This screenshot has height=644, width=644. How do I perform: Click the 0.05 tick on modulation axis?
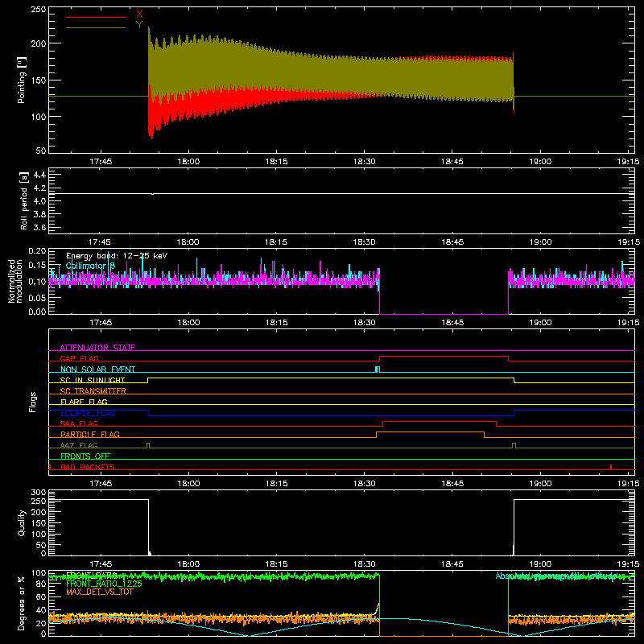38,297
